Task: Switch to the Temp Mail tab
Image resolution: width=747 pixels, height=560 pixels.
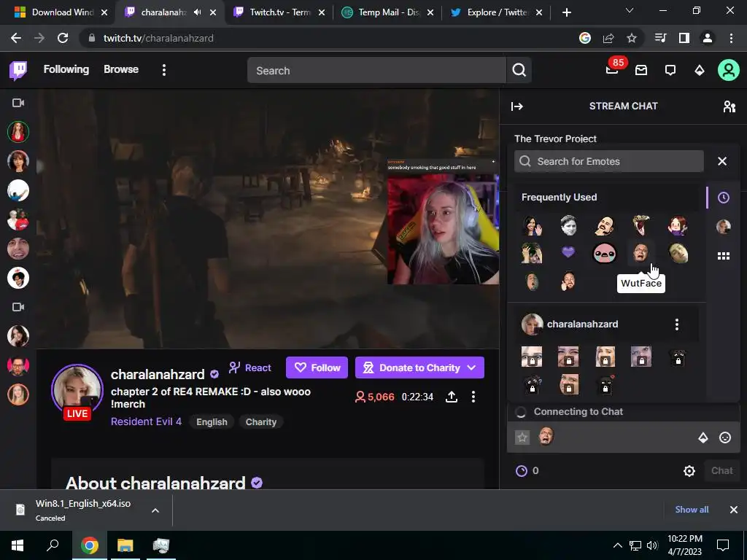Action: (389, 12)
